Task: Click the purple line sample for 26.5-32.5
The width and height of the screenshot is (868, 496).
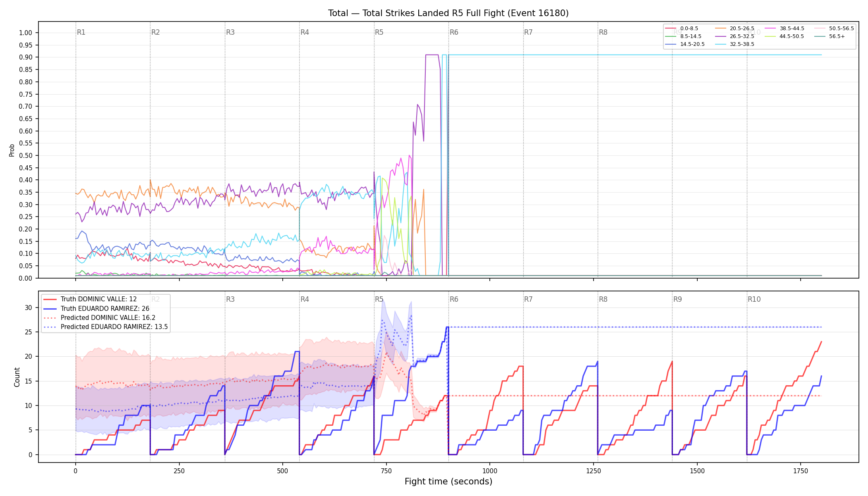Action: coord(720,36)
